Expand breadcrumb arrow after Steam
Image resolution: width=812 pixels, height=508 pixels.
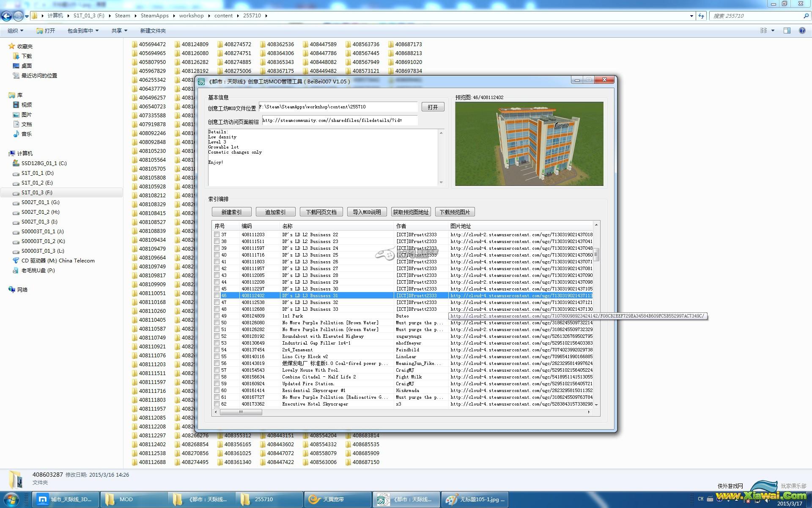coord(136,16)
